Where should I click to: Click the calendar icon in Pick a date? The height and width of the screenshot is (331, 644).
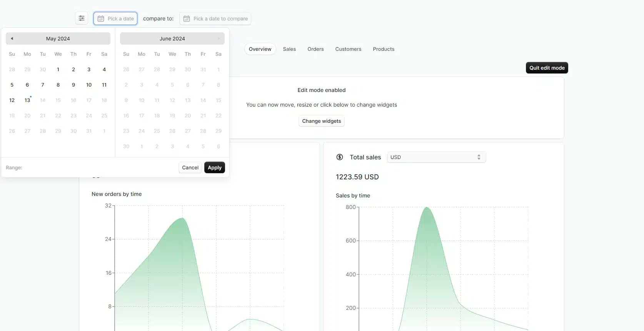(x=101, y=18)
